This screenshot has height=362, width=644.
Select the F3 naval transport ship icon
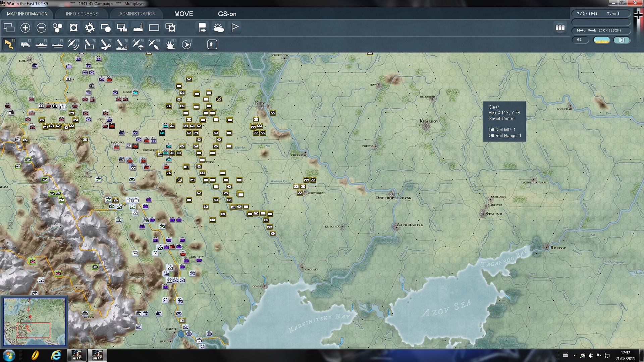pos(41,44)
